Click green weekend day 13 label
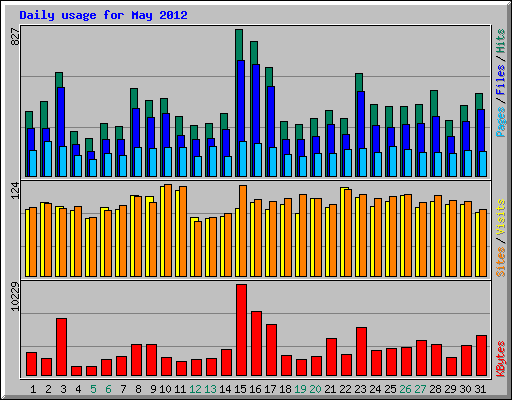The height and width of the screenshot is (400, 512). pos(210,389)
